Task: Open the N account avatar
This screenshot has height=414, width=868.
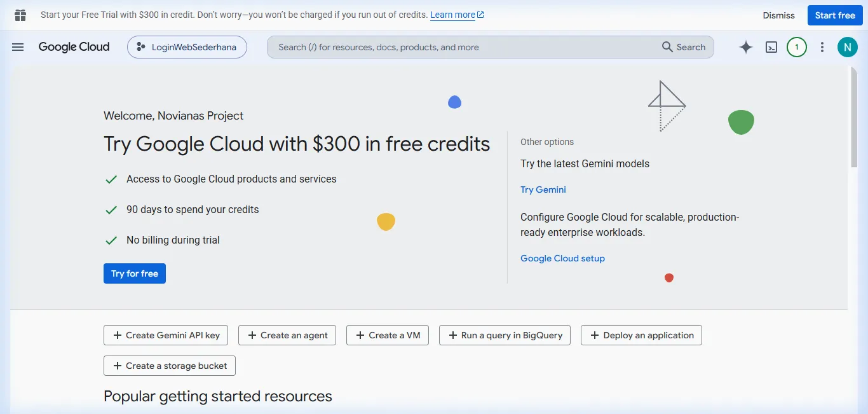Action: 848,47
